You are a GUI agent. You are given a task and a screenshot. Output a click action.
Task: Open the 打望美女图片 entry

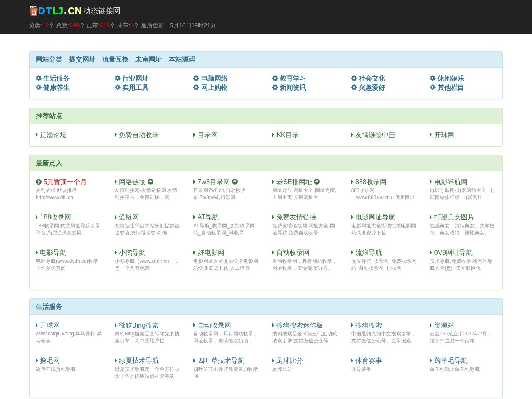pyautogui.click(x=454, y=217)
